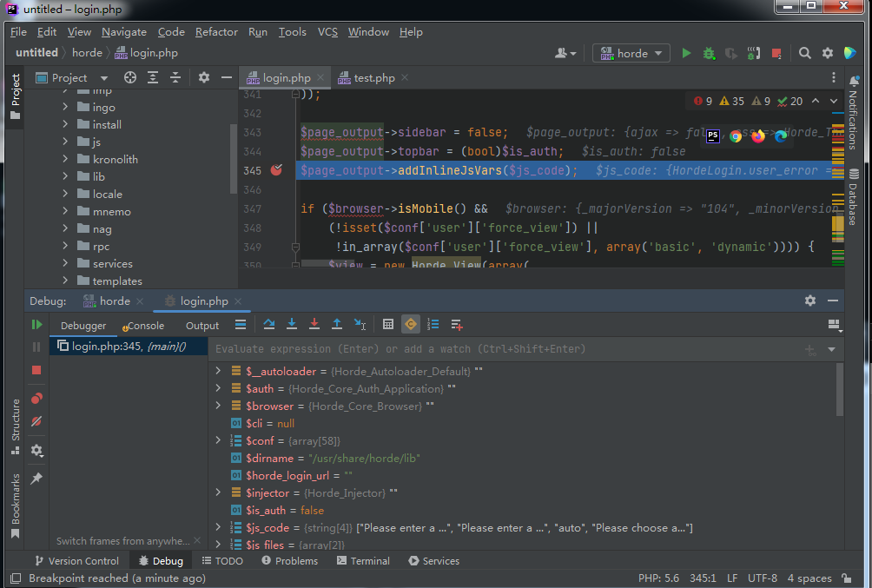Select the services folder

112,263
